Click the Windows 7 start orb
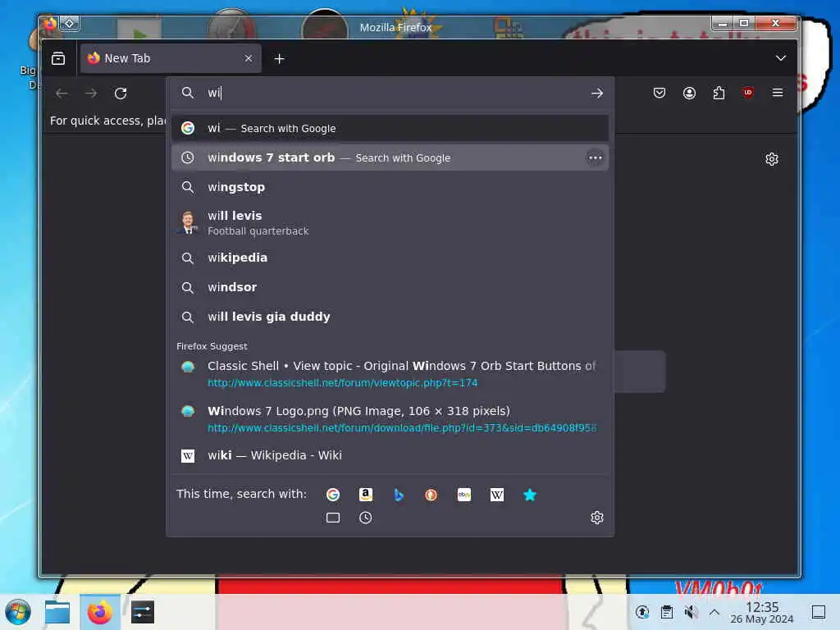The width and height of the screenshot is (840, 630). [x=18, y=612]
